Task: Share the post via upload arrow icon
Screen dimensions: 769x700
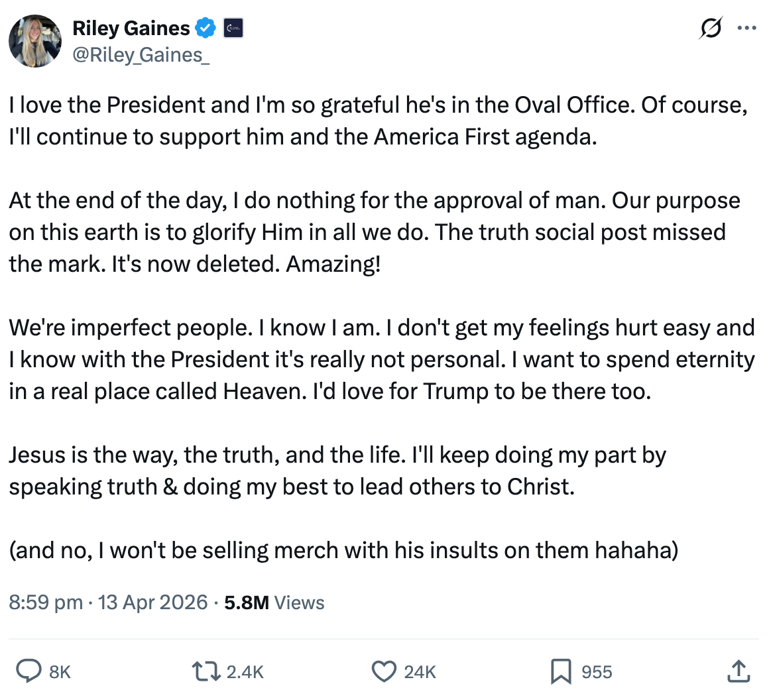Action: [x=738, y=671]
